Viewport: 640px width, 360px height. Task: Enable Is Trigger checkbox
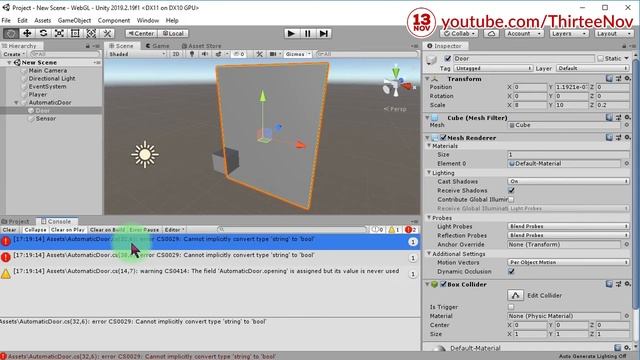(x=511, y=307)
